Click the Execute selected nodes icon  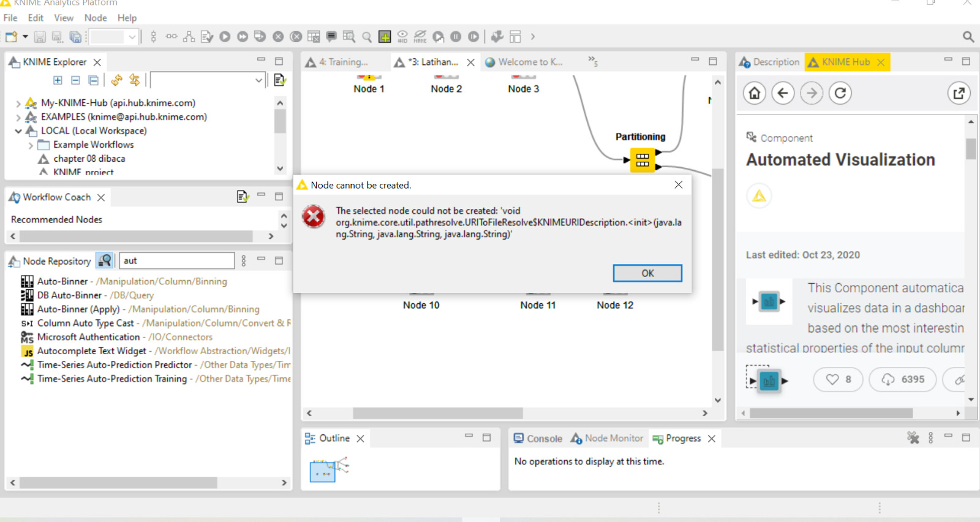click(x=225, y=37)
